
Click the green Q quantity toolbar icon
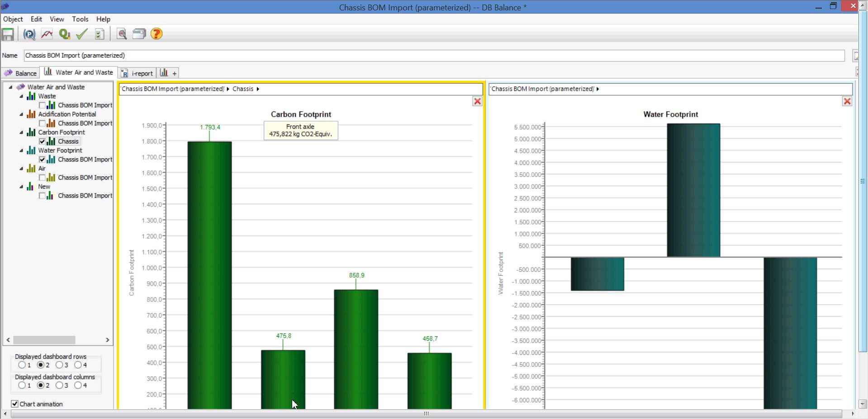65,34
